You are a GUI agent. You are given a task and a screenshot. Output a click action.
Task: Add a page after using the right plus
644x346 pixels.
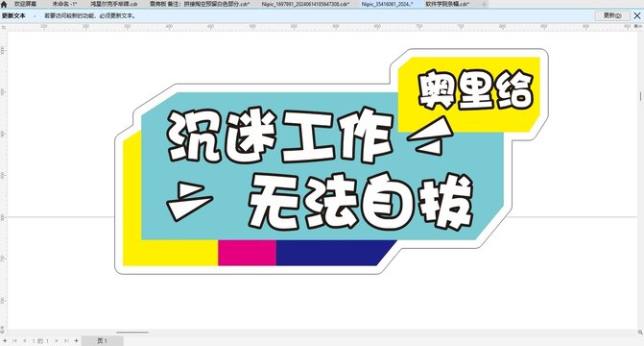click(77, 341)
